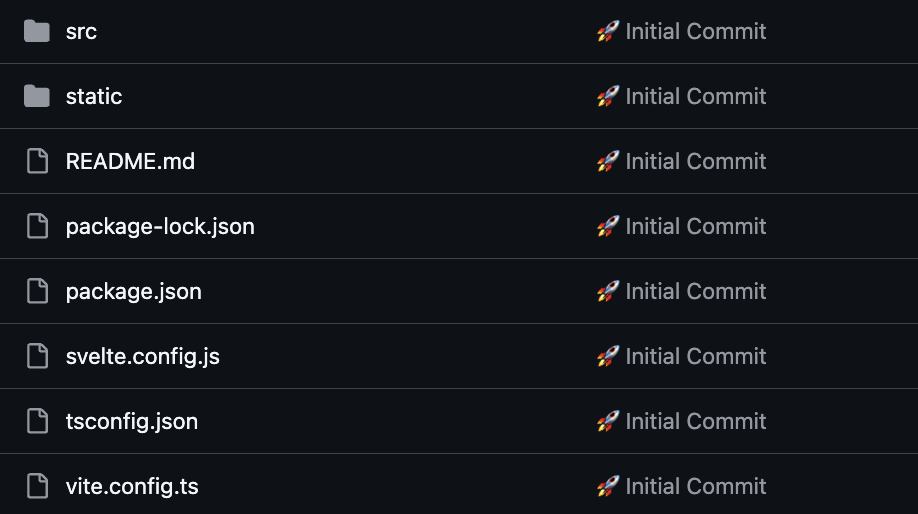Click the package.json file icon
This screenshot has width=918, height=514.
click(x=37, y=291)
